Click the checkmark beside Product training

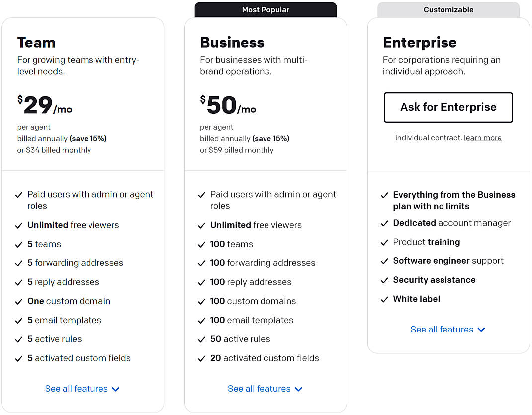click(384, 242)
